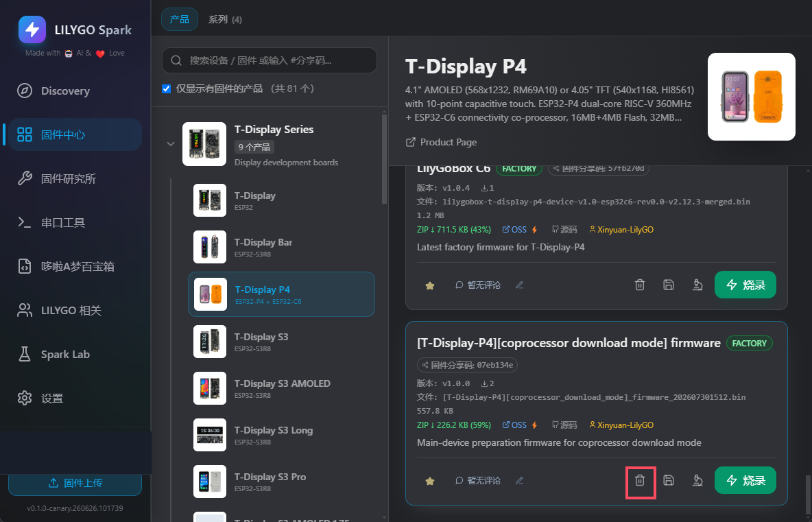Open 源码 link for LilyGoBox C6
The width and height of the screenshot is (812, 522).
pos(564,229)
